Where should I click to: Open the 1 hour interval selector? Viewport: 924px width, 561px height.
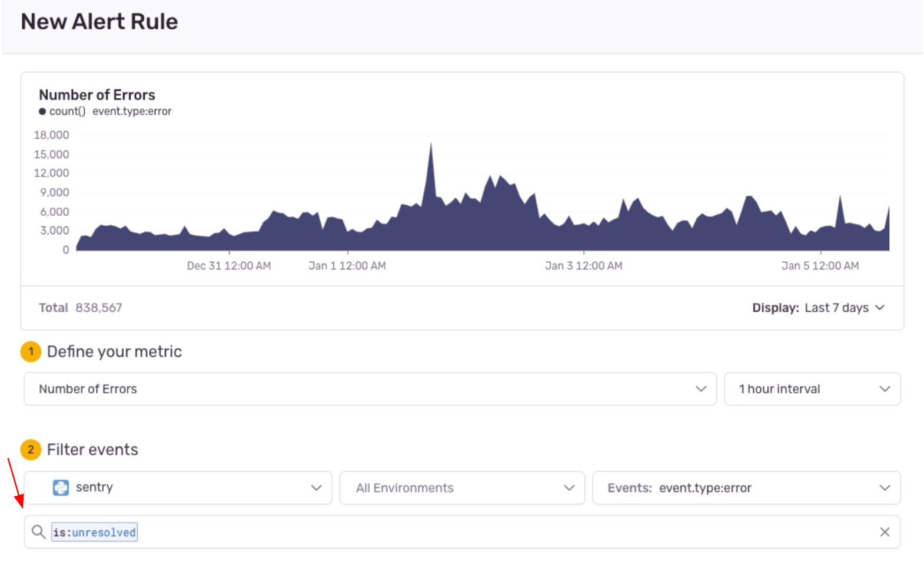click(x=812, y=389)
